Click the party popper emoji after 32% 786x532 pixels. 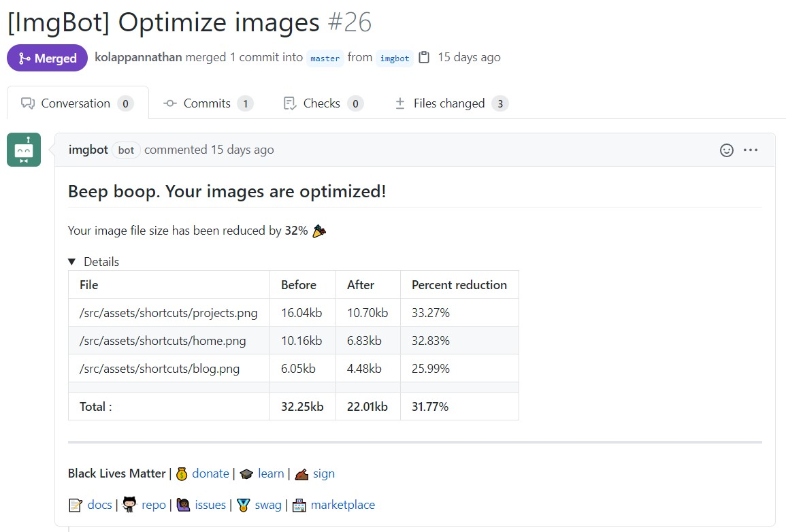(319, 231)
